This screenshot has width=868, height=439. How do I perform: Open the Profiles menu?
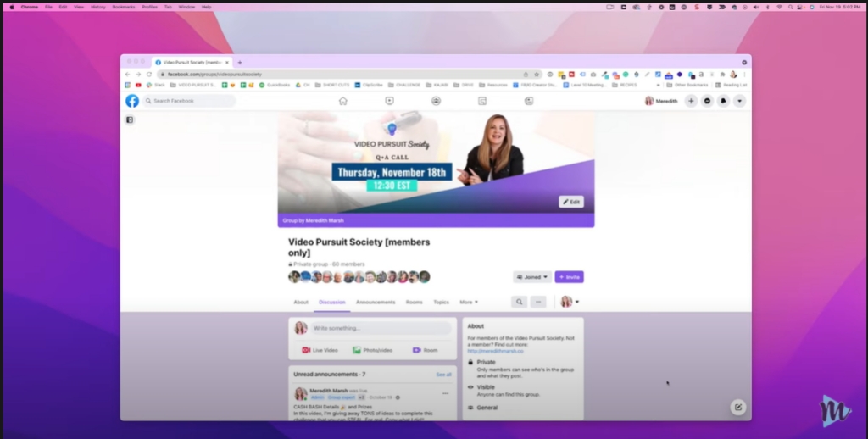pyautogui.click(x=149, y=7)
